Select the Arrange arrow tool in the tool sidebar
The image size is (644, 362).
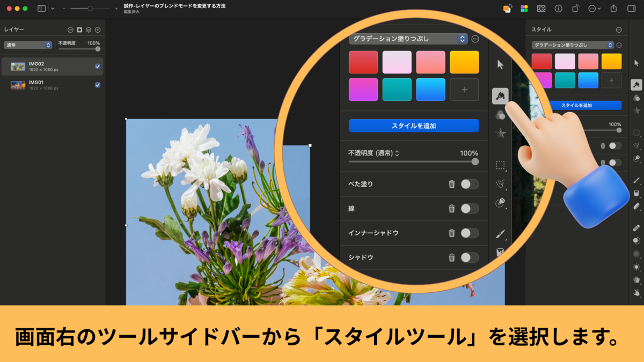click(x=636, y=63)
